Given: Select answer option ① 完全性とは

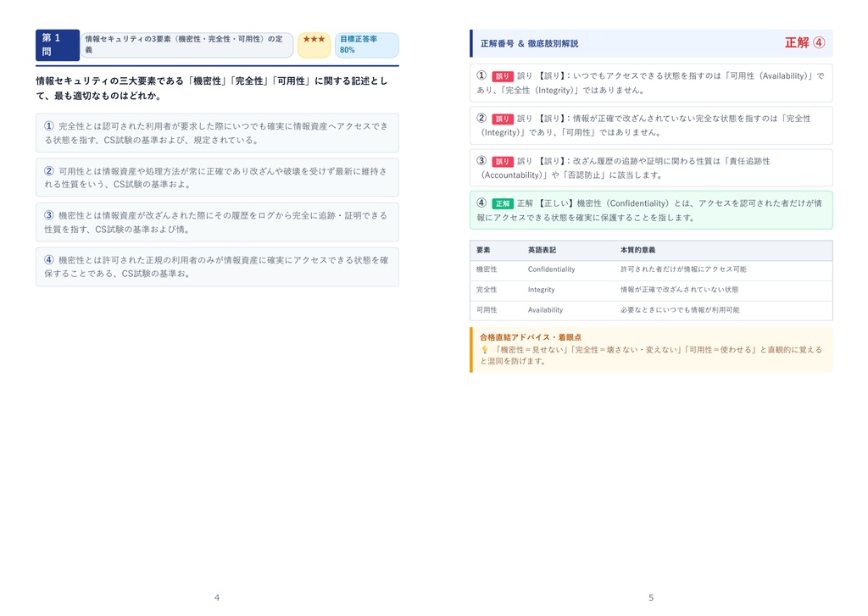Looking at the screenshot, I should click(217, 133).
